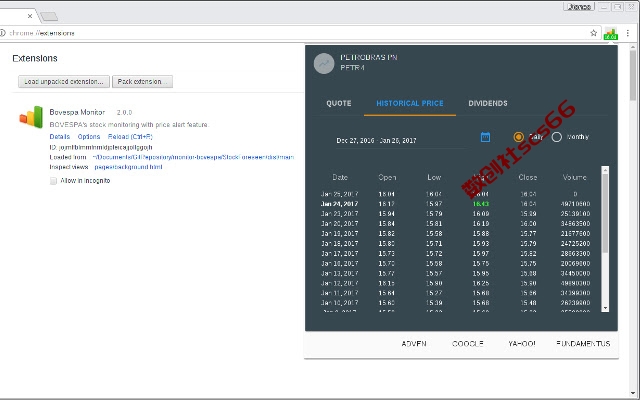The width and height of the screenshot is (640, 400).
Task: Click the PETROBRAS PN stock name
Action: 369,58
